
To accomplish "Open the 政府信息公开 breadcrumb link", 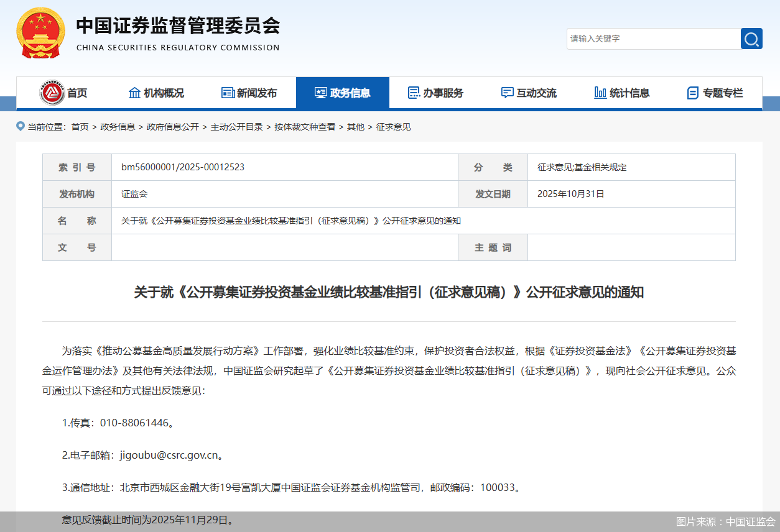I will coord(173,127).
